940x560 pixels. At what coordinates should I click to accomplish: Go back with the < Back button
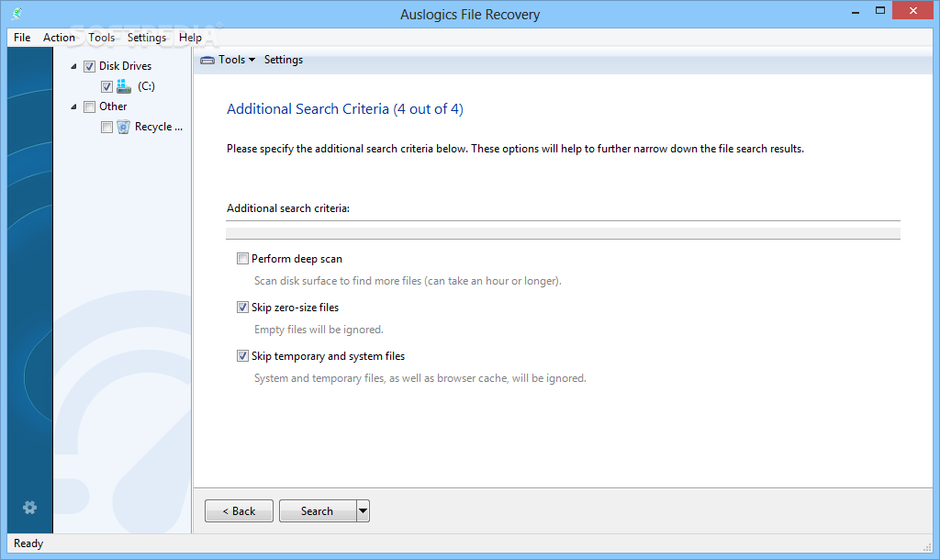[240, 510]
